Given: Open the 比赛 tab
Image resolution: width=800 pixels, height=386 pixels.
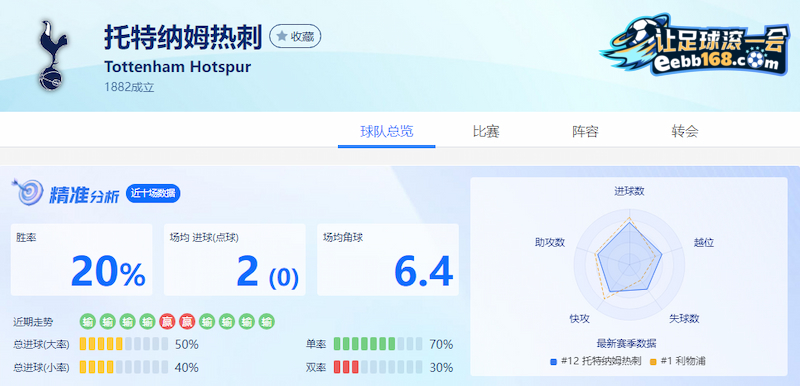Looking at the screenshot, I should tap(486, 132).
